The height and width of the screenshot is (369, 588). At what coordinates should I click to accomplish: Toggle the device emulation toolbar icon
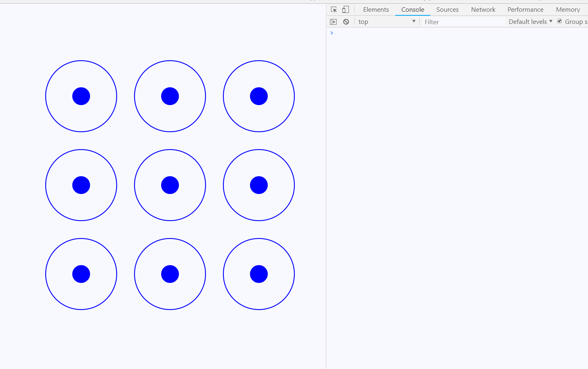tap(345, 9)
